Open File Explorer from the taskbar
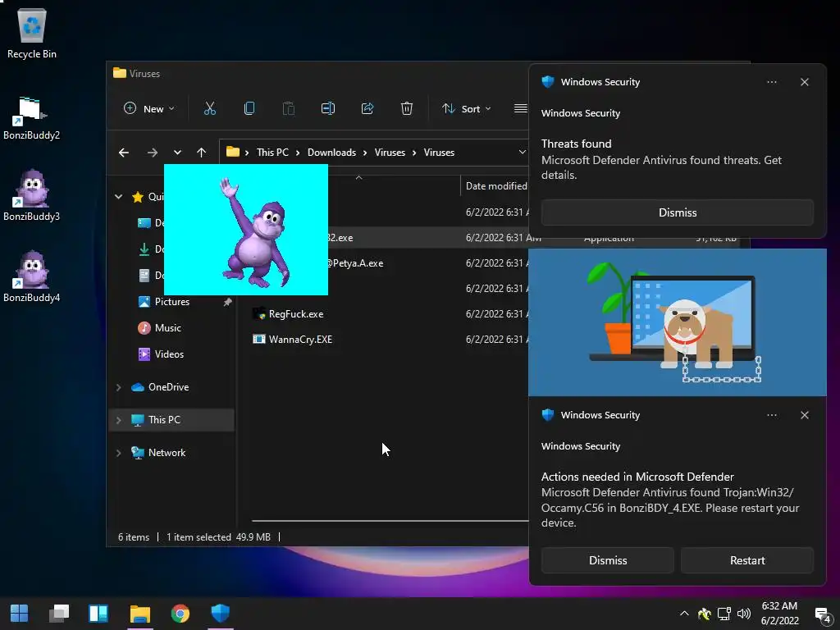The height and width of the screenshot is (630, 840). (x=140, y=614)
